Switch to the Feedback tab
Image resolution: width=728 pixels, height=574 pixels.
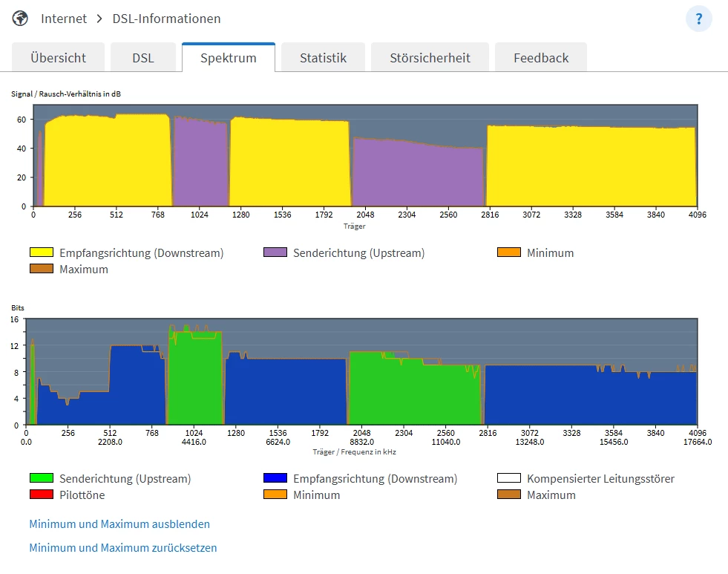(541, 58)
